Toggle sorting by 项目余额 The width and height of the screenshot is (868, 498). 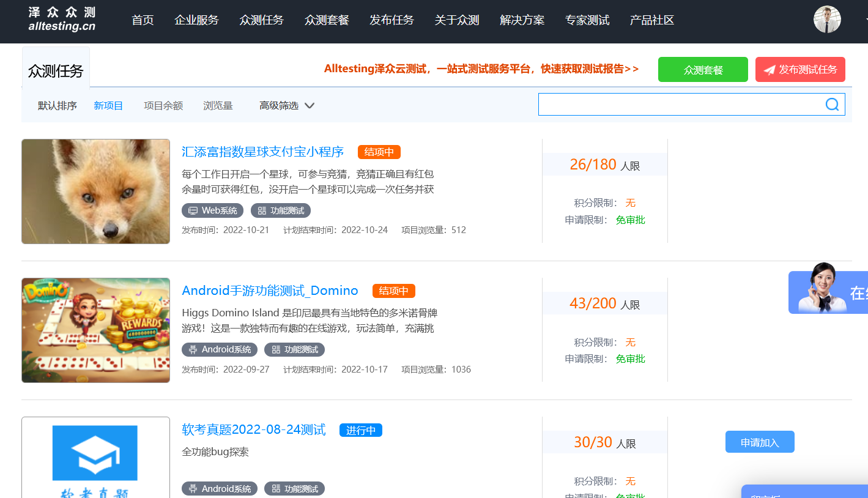point(163,105)
